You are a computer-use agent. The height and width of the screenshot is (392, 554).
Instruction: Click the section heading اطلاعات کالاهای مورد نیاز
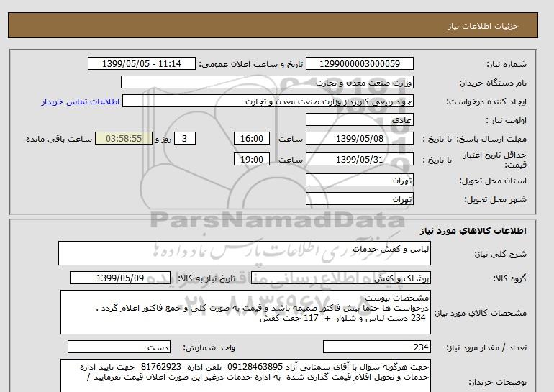pyautogui.click(x=473, y=231)
